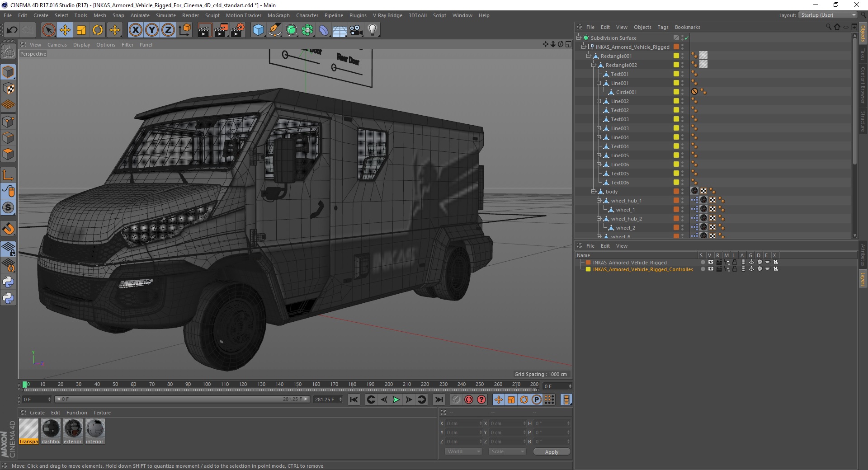Activate the Move tool in top toolbar

(x=65, y=30)
